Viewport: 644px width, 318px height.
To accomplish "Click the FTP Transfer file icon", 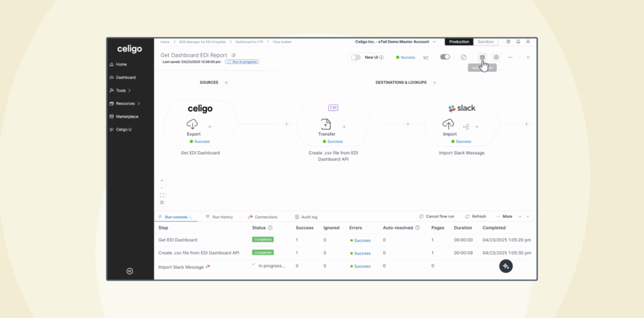I will (326, 124).
